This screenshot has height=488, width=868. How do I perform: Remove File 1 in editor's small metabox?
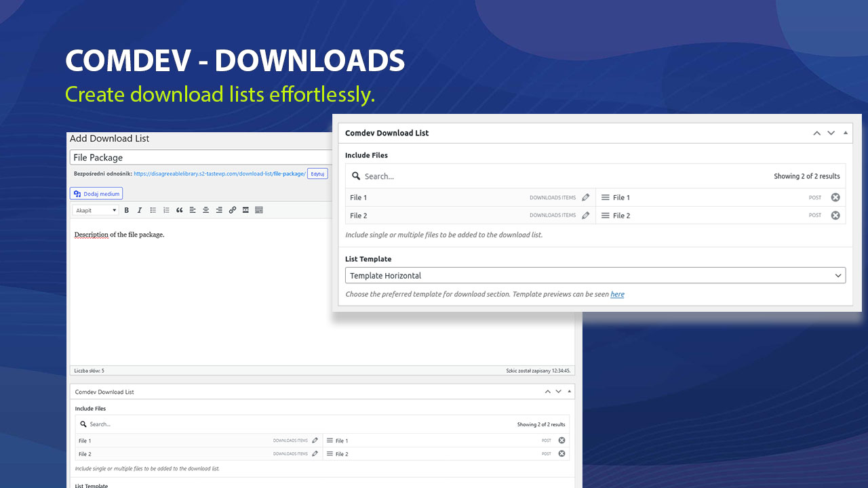click(561, 441)
